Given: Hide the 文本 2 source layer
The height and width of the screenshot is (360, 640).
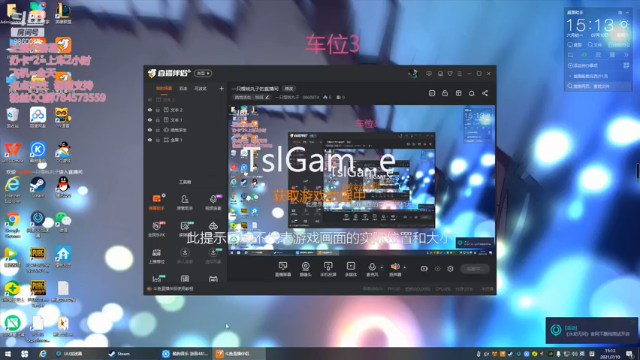Looking at the screenshot, I should 150,110.
